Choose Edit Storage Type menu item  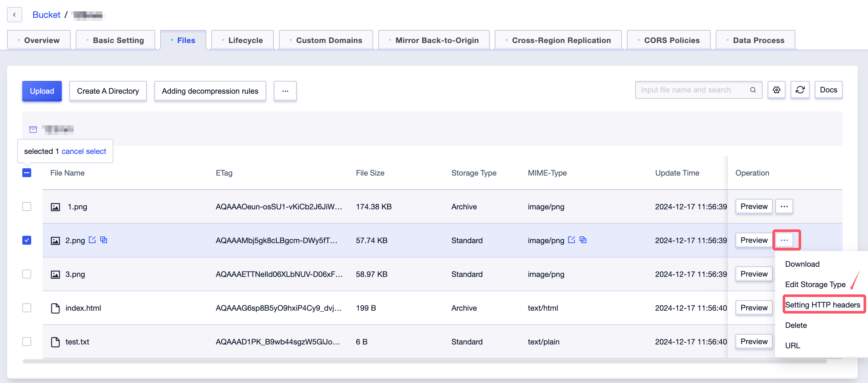pyautogui.click(x=815, y=284)
